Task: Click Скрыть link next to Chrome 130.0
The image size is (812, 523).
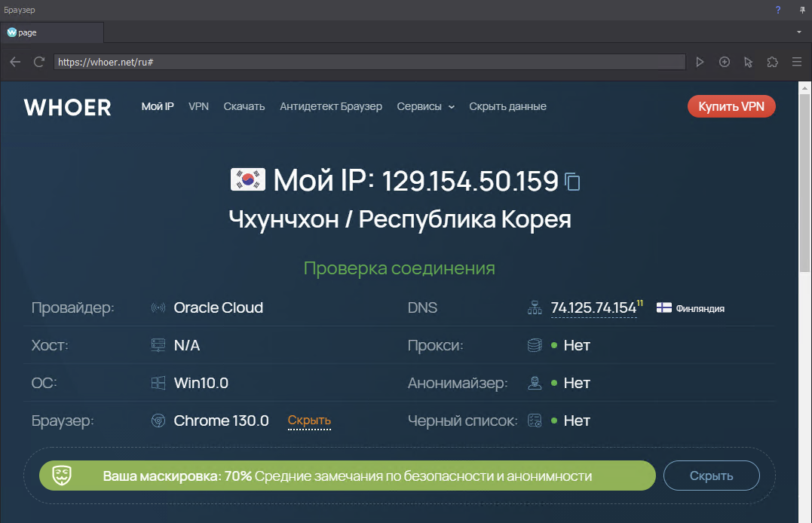Action: coord(309,421)
